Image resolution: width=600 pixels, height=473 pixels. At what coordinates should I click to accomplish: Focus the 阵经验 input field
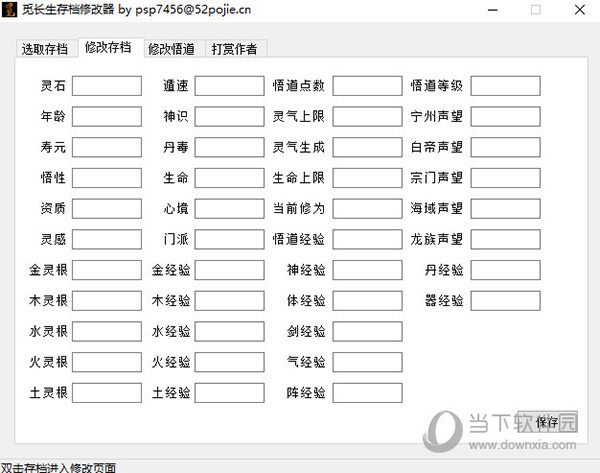click(367, 393)
